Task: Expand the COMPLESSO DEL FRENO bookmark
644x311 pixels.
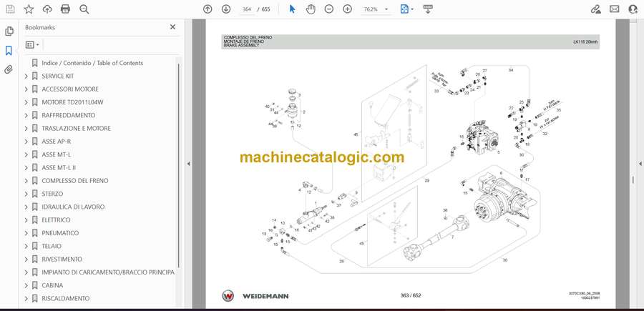Action: [x=26, y=181]
